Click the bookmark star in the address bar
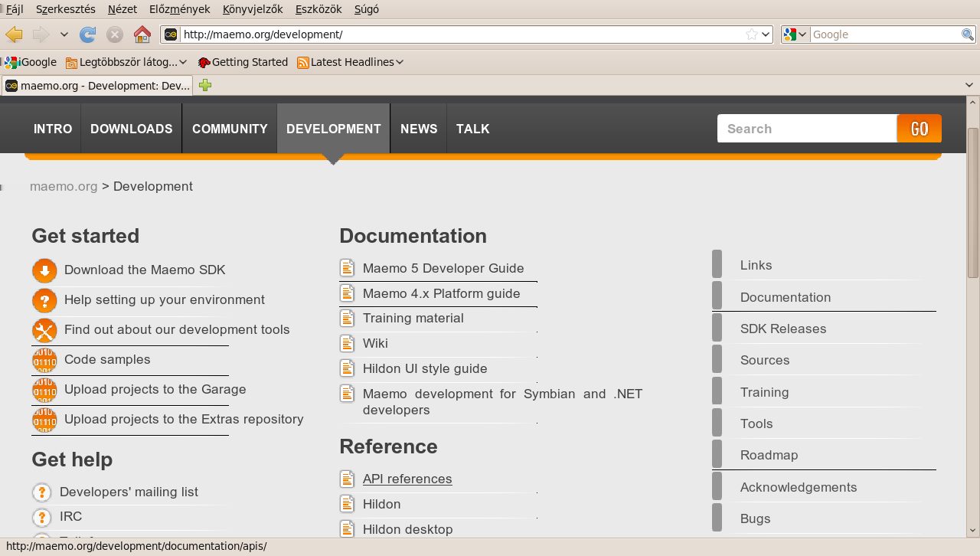 click(x=752, y=34)
